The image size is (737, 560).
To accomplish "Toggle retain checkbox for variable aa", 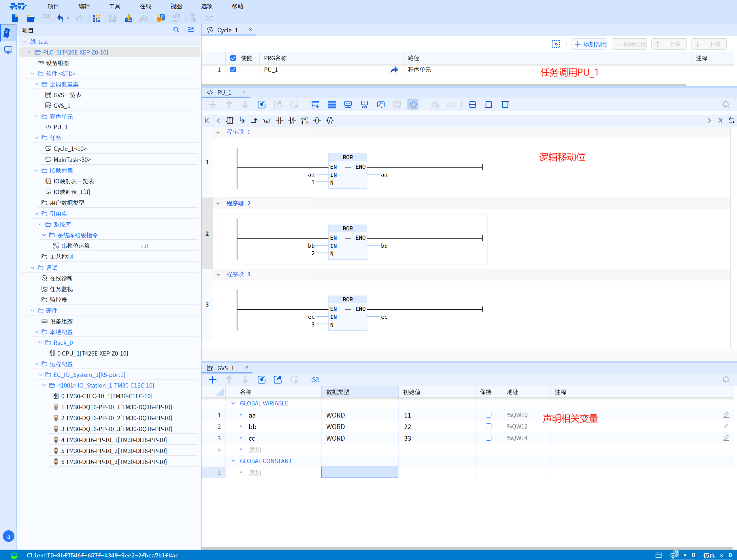I will point(488,415).
